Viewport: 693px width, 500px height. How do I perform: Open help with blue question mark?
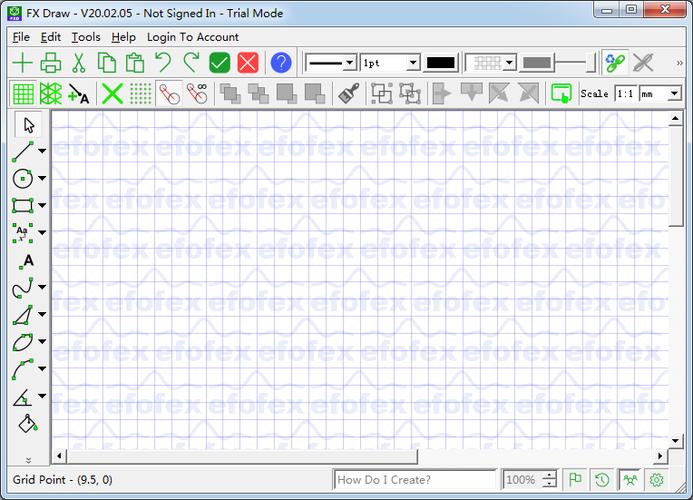click(x=281, y=63)
